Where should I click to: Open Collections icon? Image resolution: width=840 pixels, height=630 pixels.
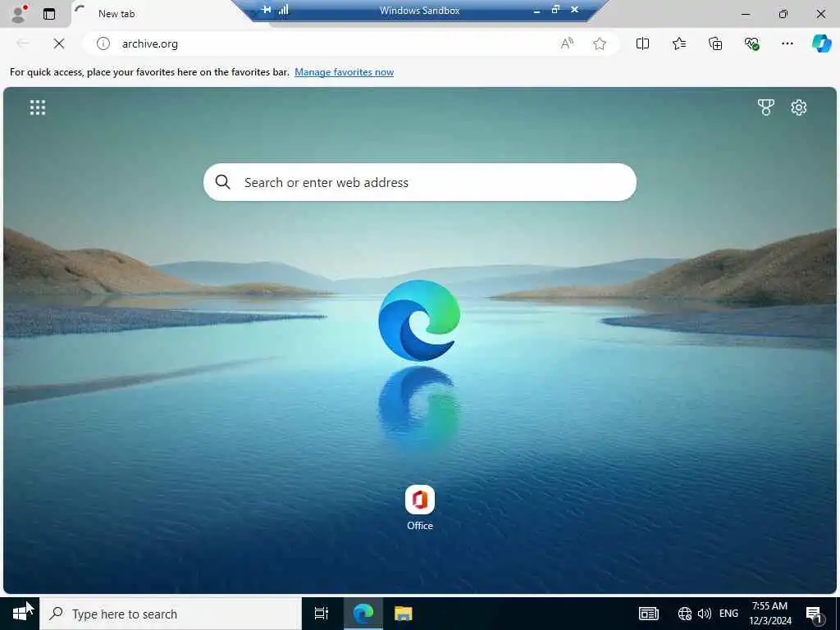(715, 43)
